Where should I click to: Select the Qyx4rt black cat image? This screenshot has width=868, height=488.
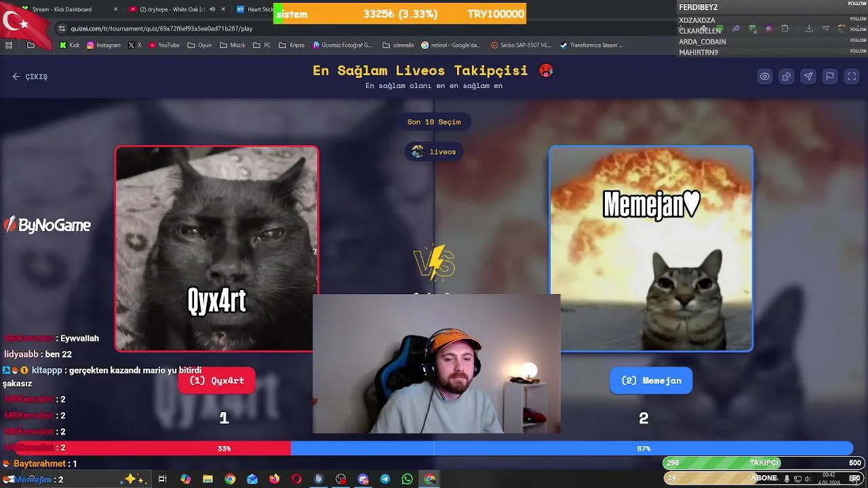pos(216,249)
